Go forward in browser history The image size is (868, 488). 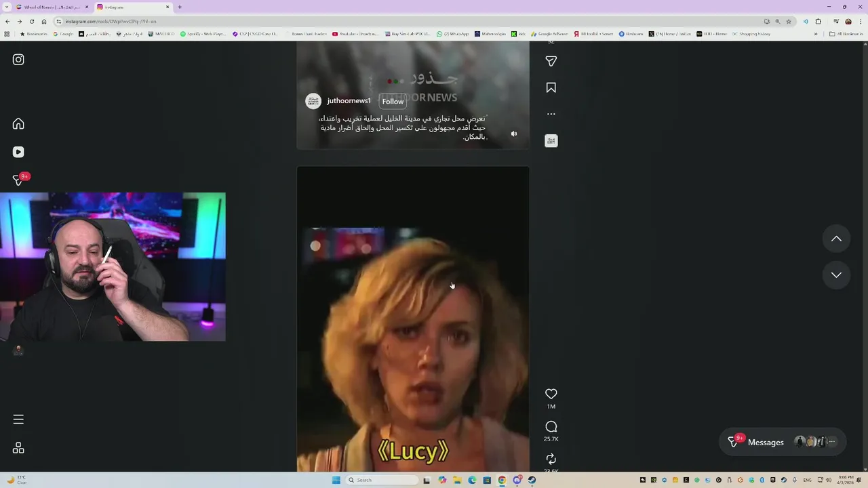(19, 21)
